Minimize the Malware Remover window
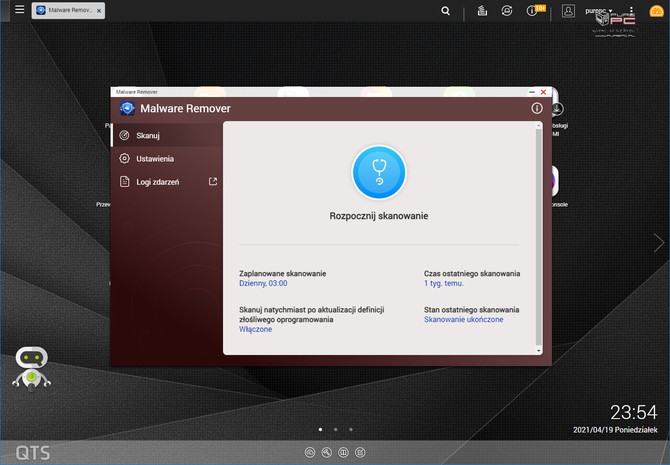The width and height of the screenshot is (670, 465). (532, 92)
